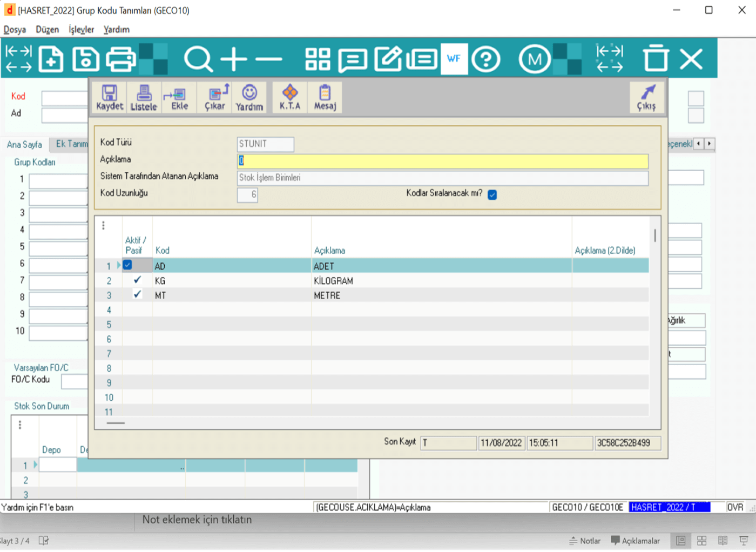This screenshot has width=756, height=552.
Task: Click Not eklemek için tıklatın notes area
Action: [197, 520]
